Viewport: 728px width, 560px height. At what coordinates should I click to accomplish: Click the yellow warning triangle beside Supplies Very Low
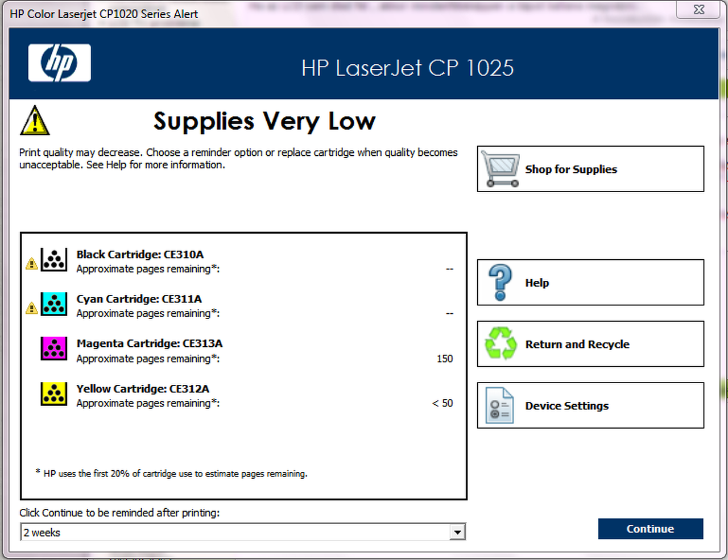[x=35, y=120]
